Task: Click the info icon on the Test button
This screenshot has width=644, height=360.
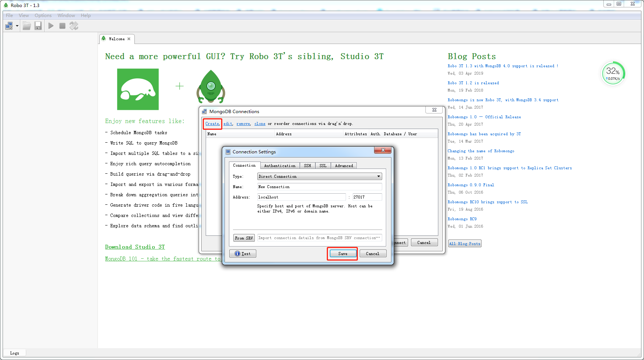Action: tap(237, 253)
